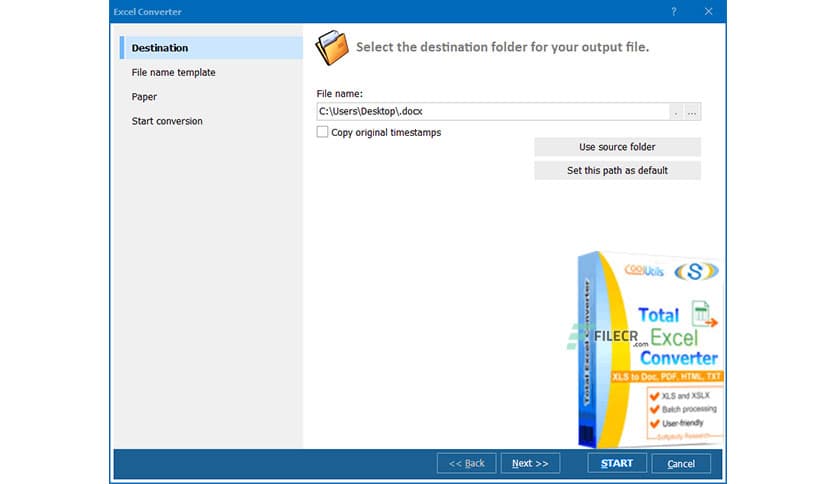This screenshot has width=836, height=484.
Task: Enable Copy original timestamps checkbox
Action: (x=322, y=132)
